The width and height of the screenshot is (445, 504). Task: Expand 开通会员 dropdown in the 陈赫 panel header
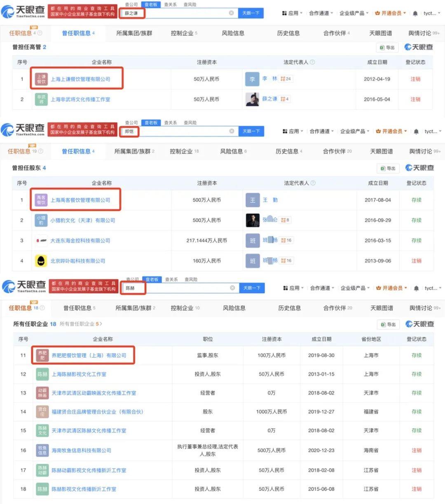391,288
